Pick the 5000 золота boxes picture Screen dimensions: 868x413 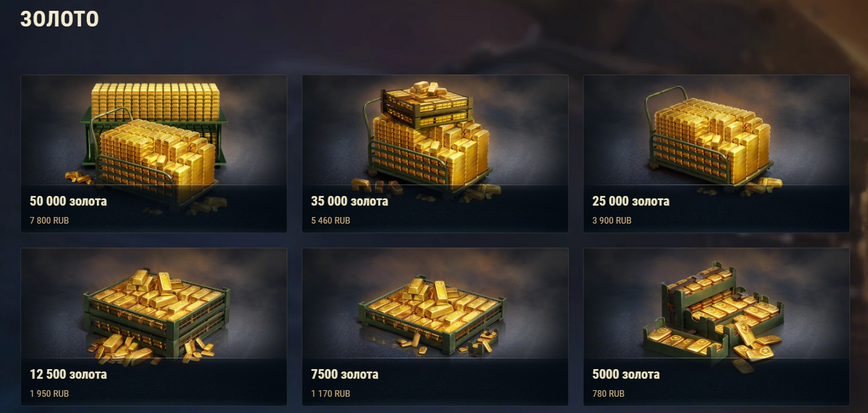(x=712, y=314)
